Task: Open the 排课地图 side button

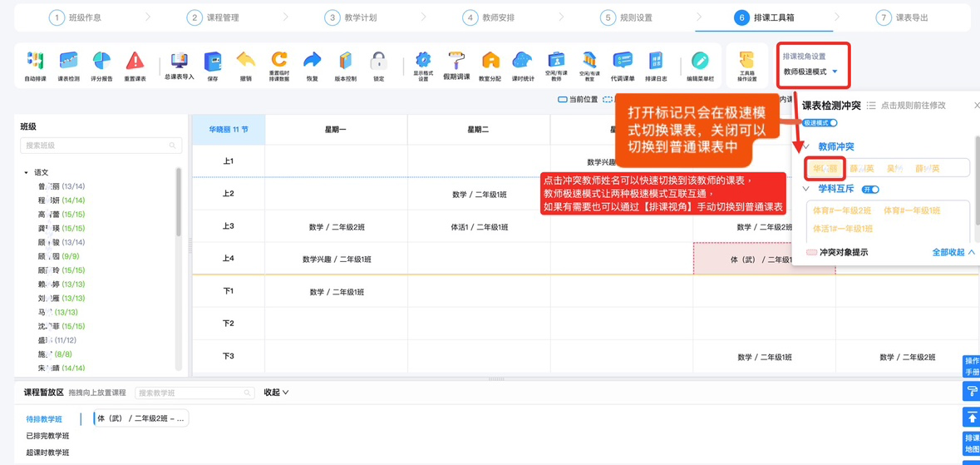Action: pos(971,443)
